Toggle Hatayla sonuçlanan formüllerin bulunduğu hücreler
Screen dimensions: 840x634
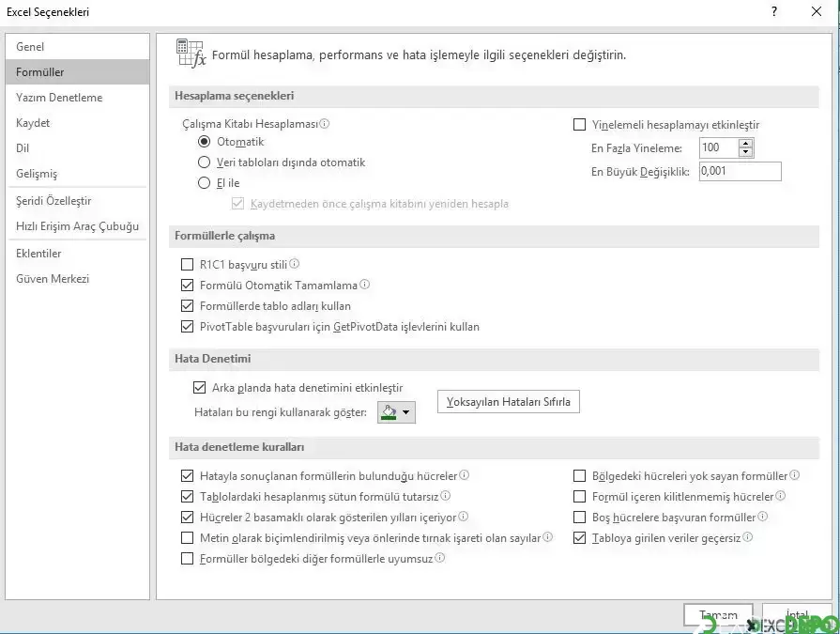pyautogui.click(x=187, y=476)
